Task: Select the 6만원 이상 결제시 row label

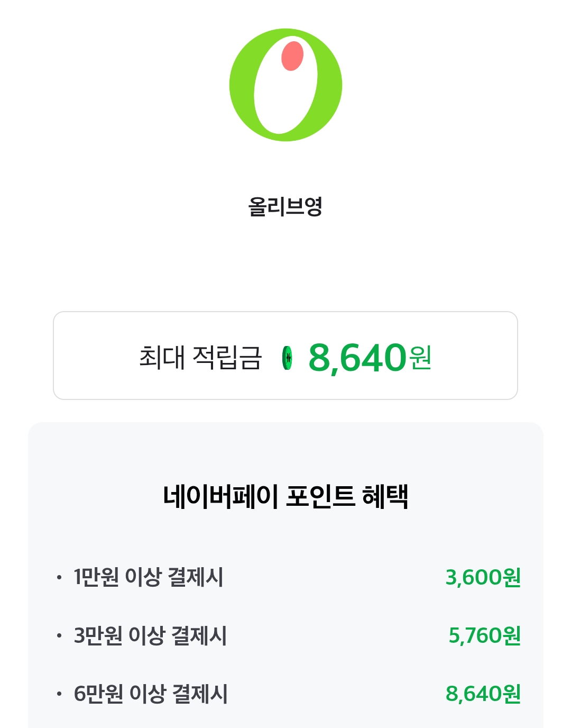Action: [x=151, y=694]
